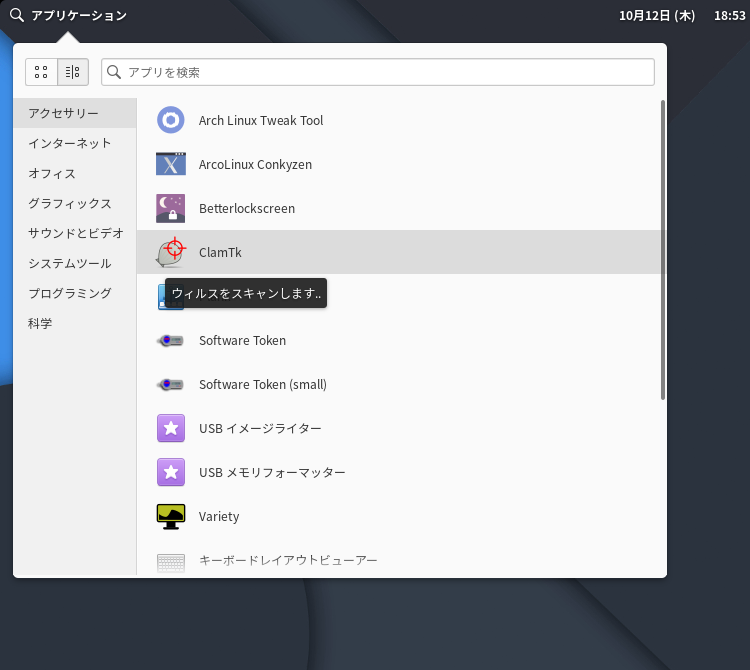Click the application list scrollbar
This screenshot has width=750, height=670.
662,250
